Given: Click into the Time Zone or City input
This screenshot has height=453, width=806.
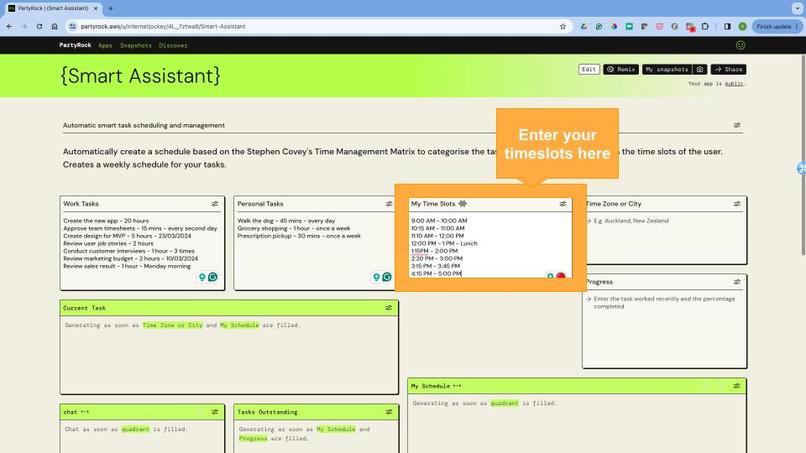Looking at the screenshot, I should (x=664, y=239).
